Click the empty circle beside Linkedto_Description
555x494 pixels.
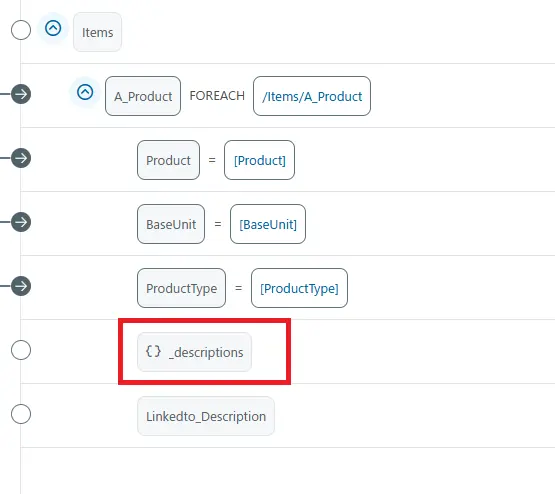click(21, 414)
